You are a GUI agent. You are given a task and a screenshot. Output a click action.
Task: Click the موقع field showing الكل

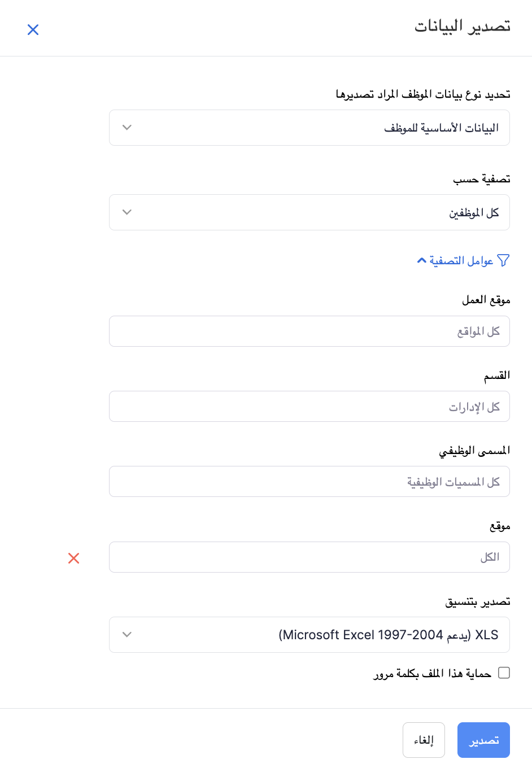[309, 557]
